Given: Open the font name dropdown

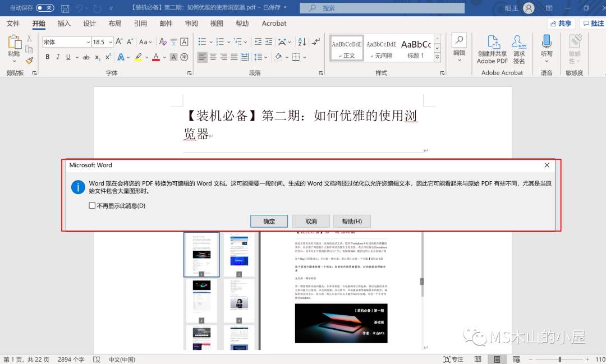Looking at the screenshot, I should (x=88, y=42).
